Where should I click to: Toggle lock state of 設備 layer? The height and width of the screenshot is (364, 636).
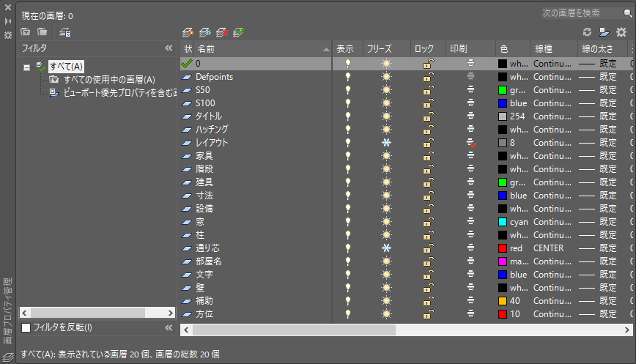(429, 208)
